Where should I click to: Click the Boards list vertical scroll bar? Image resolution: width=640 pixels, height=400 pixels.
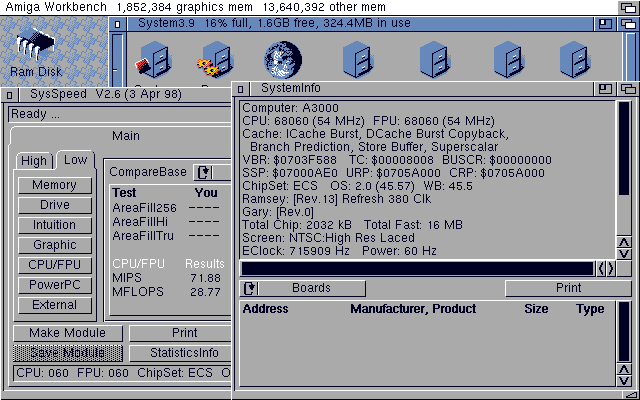tap(624, 332)
